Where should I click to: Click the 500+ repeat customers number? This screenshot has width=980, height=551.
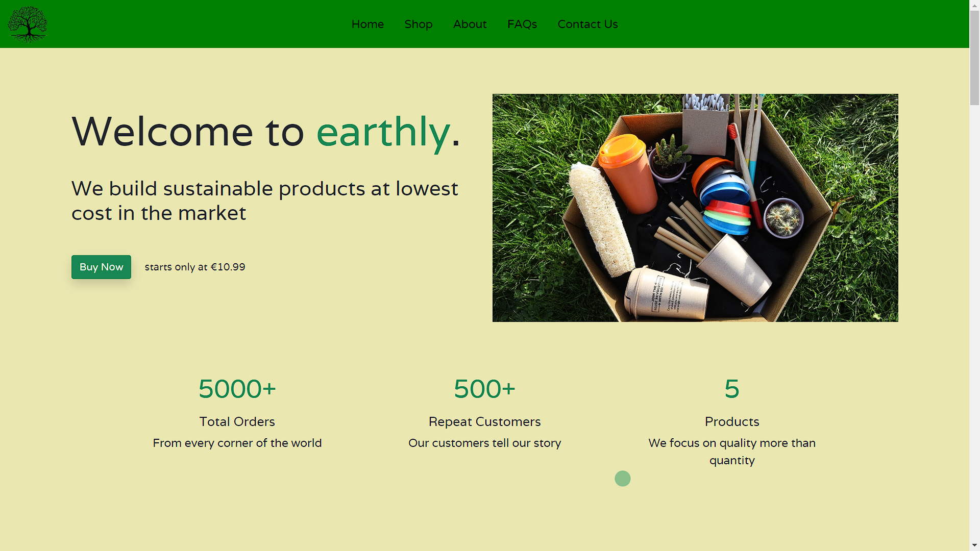484,389
